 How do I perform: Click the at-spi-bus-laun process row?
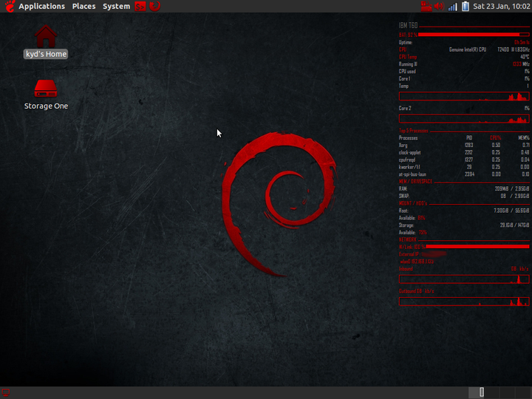pyautogui.click(x=464, y=174)
